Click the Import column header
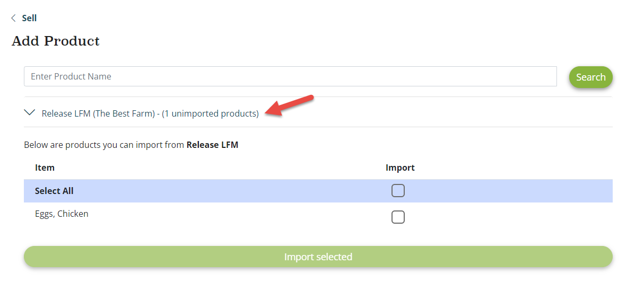Screen dimensions: 644x282 (400, 168)
